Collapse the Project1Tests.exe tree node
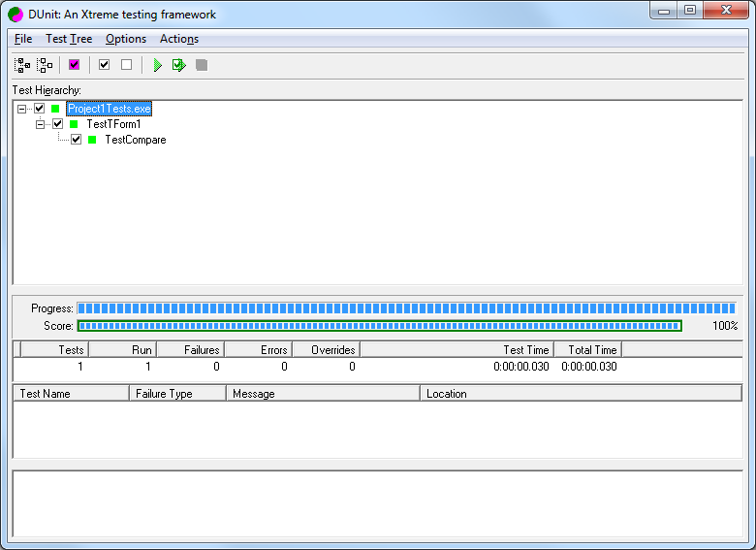The height and width of the screenshot is (550, 756). 21,109
